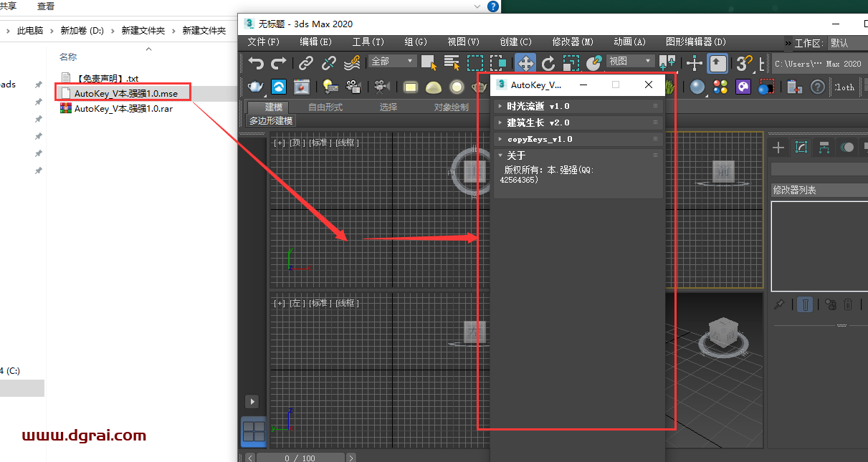868x462 pixels.
Task: Click the video camera icon
Action: [x=381, y=87]
